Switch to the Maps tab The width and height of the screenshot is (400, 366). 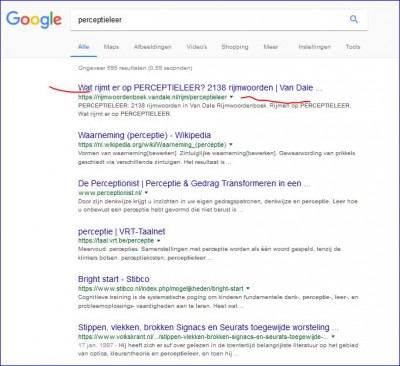coord(111,47)
